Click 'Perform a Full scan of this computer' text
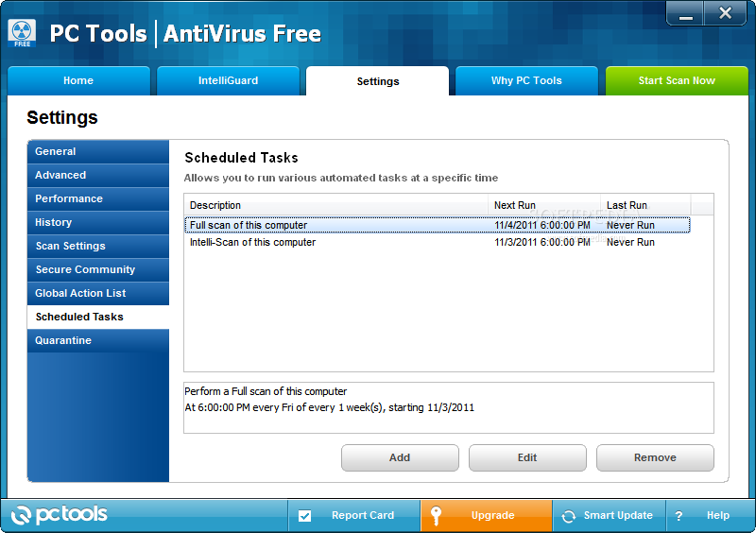Screen dimensions: 756x533 [266, 391]
